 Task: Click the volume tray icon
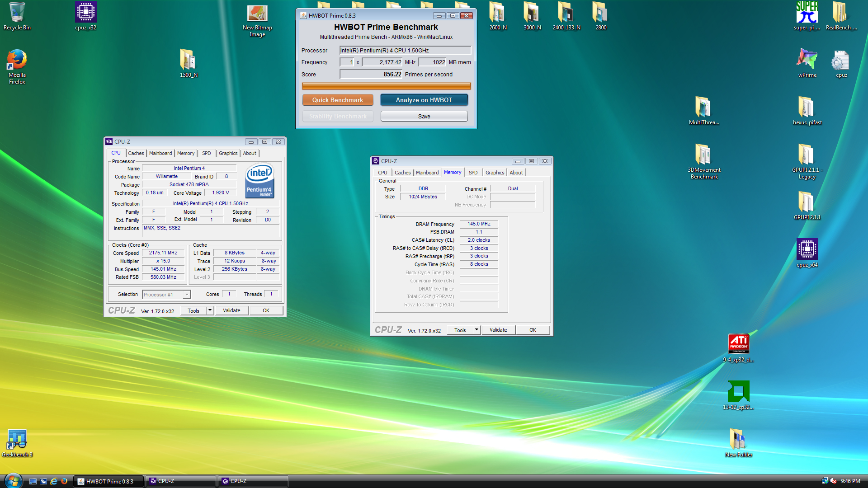pos(833,481)
